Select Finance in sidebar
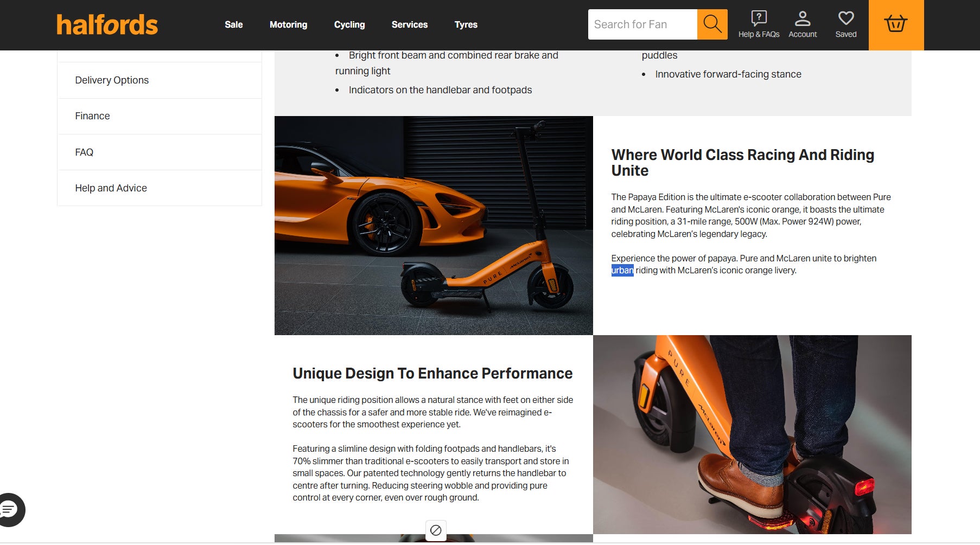980x545 pixels. coord(160,116)
